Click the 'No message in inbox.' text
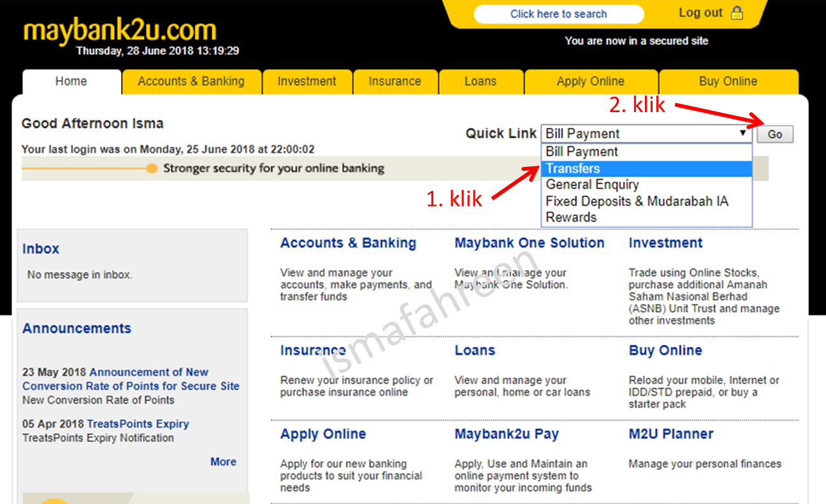 pos(80,275)
